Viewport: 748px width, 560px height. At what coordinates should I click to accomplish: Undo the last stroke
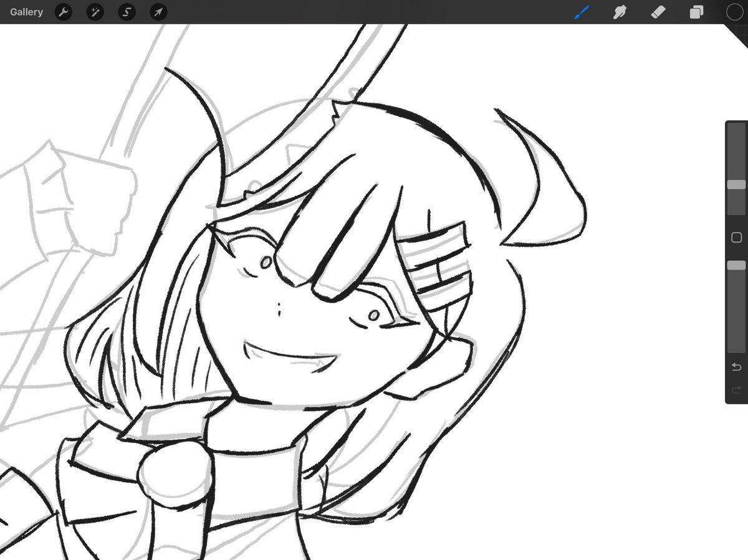tap(736, 366)
